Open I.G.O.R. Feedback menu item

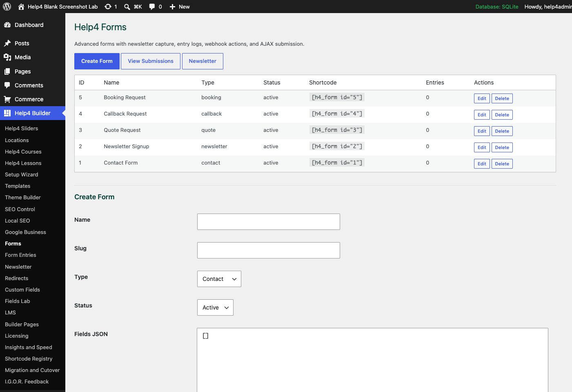27,381
